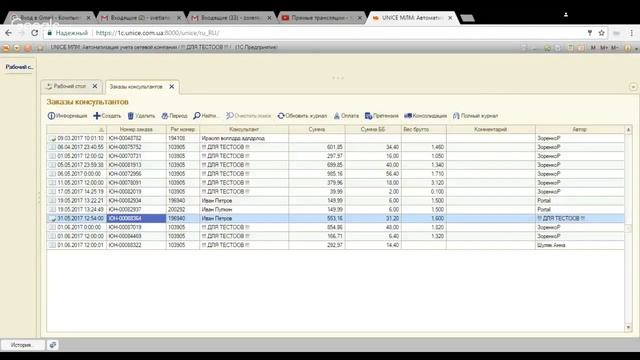The width and height of the screenshot is (640, 360).
Task: Click the M- calculator memory button
Action: [x=615, y=48]
